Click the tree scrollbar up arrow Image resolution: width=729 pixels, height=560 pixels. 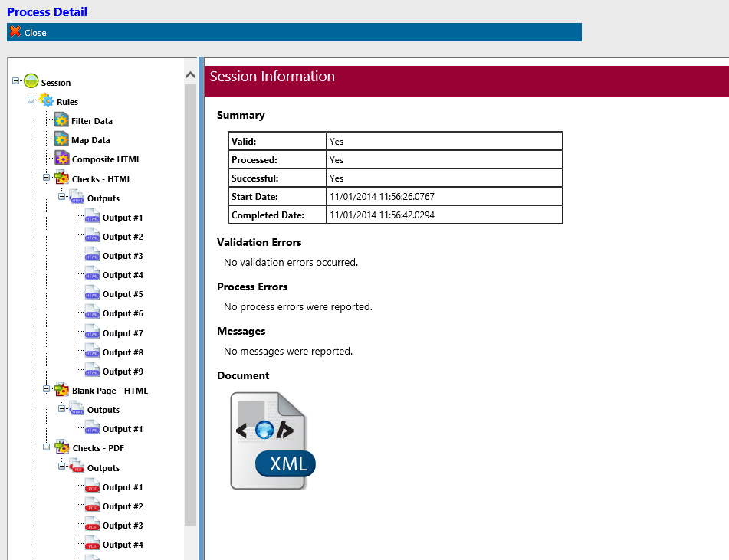pyautogui.click(x=190, y=75)
